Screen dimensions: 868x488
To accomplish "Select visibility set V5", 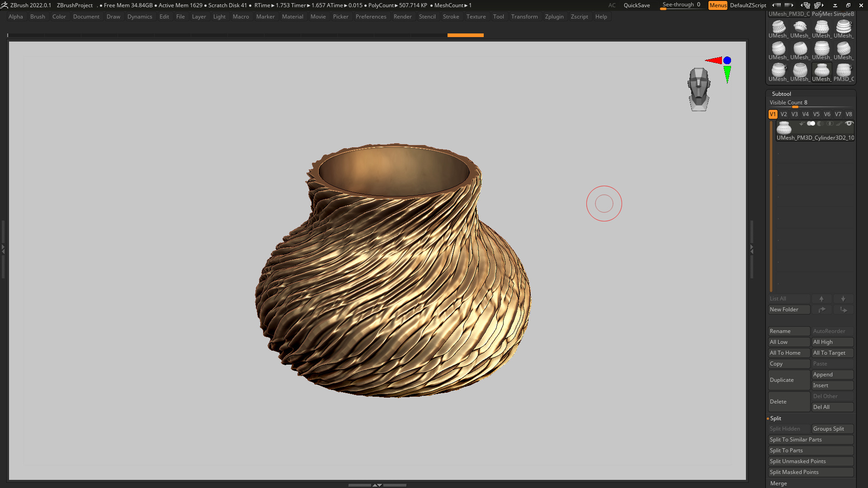I will point(816,114).
